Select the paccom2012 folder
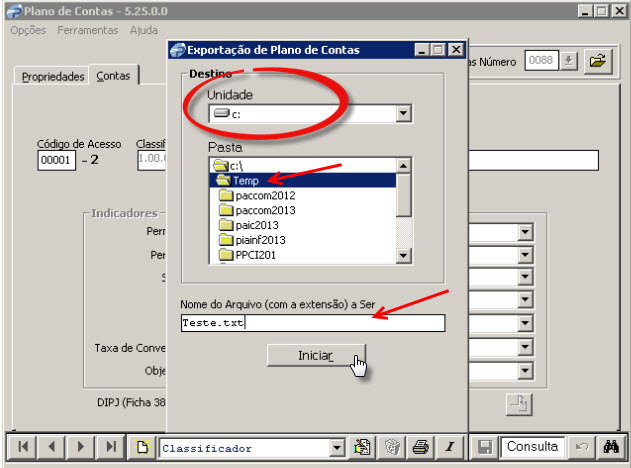The height and width of the screenshot is (468, 631). coord(303,196)
